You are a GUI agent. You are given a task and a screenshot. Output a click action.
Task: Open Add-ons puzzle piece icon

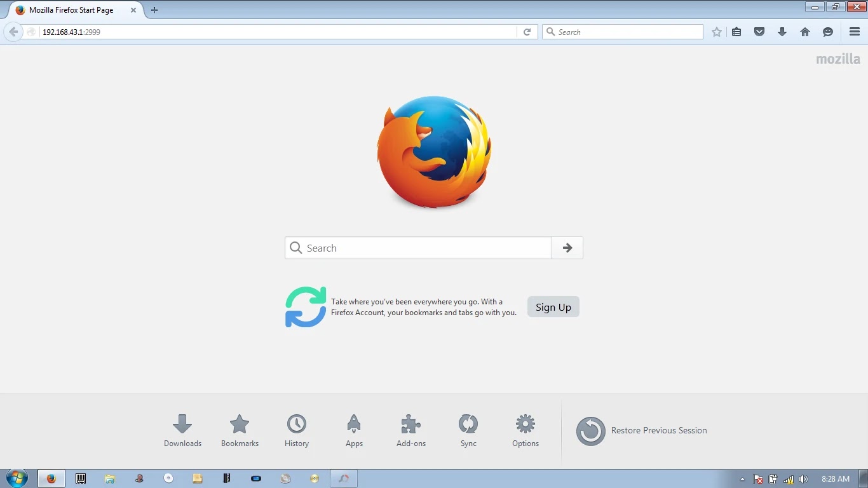[x=411, y=431]
